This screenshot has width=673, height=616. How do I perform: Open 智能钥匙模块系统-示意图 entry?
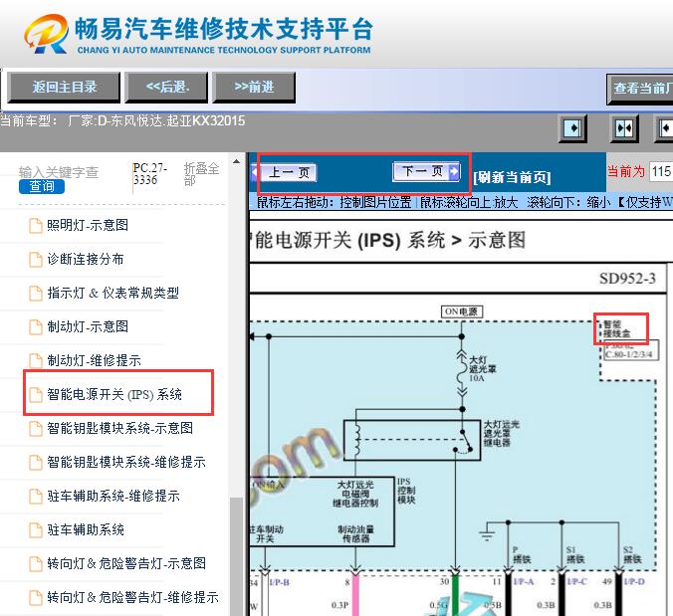(x=119, y=428)
